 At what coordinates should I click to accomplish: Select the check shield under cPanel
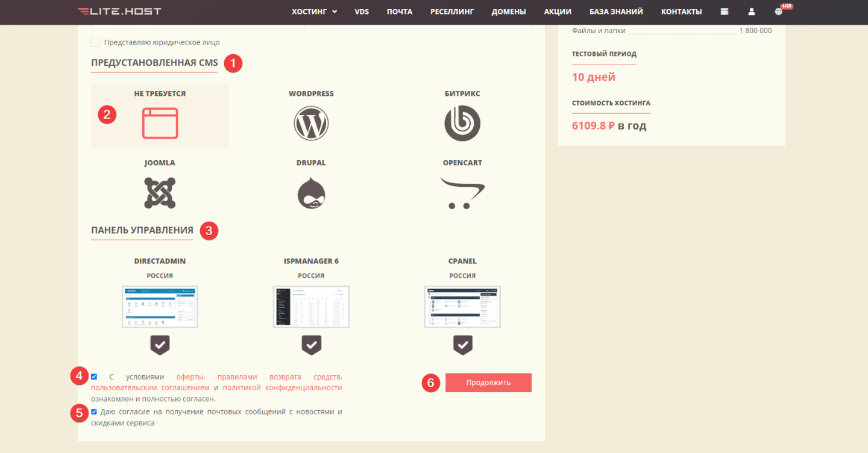click(462, 345)
